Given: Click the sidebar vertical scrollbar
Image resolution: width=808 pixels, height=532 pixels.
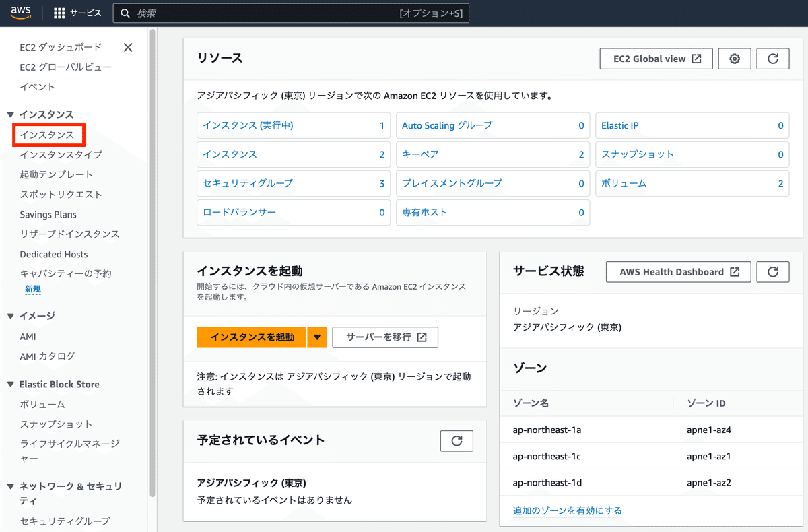Looking at the screenshot, I should coord(153,263).
